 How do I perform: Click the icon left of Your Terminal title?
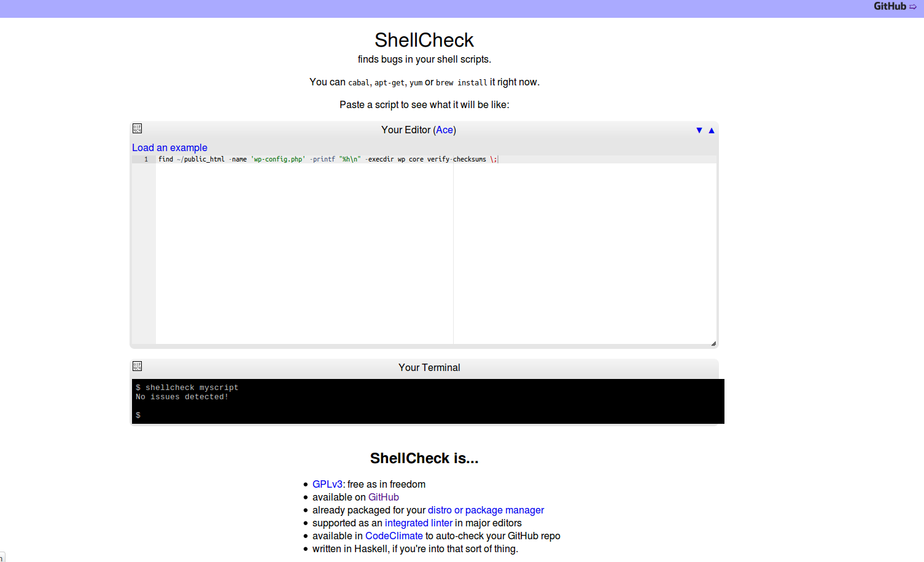[x=137, y=366]
